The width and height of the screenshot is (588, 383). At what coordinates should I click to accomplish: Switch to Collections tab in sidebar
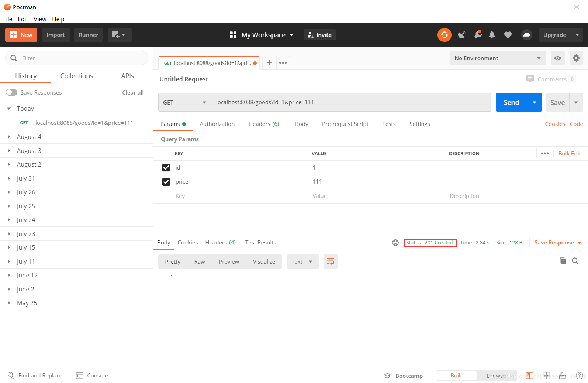click(x=77, y=76)
